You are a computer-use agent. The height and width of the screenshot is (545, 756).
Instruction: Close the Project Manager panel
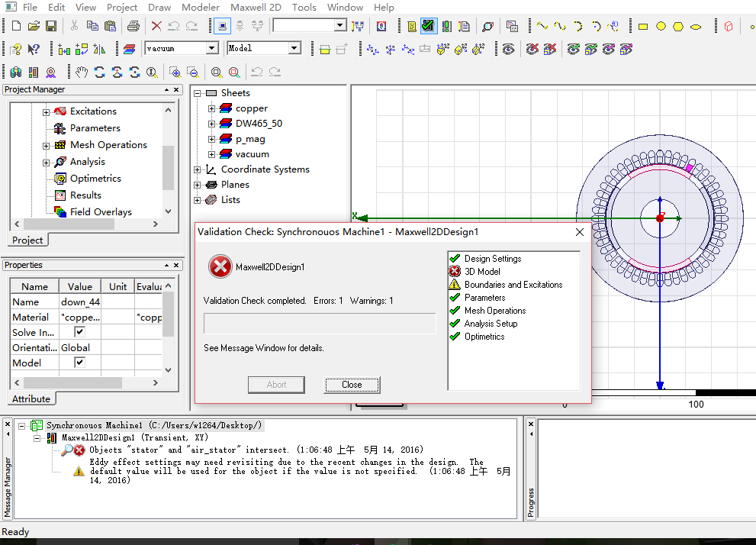pyautogui.click(x=176, y=90)
